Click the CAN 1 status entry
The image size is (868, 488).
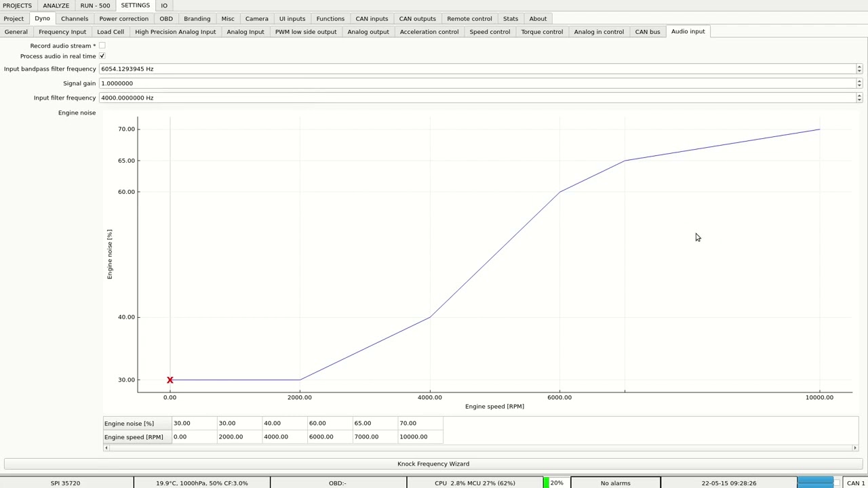pyautogui.click(x=856, y=483)
